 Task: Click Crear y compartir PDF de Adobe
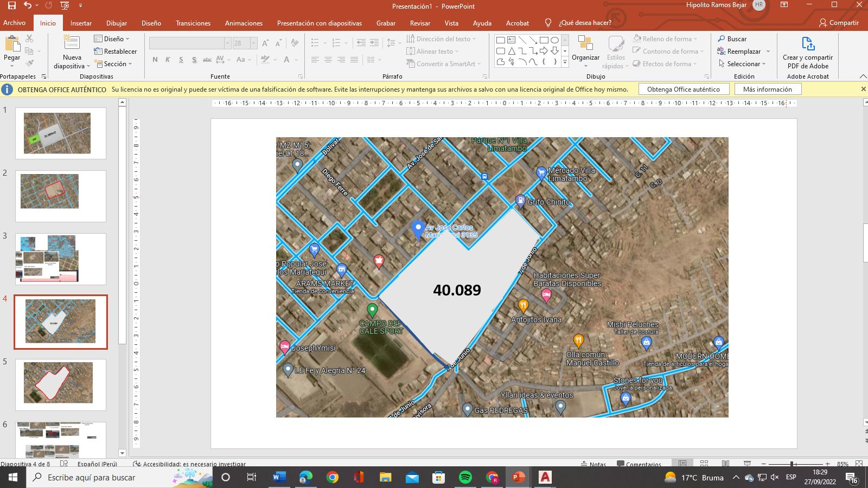(808, 53)
